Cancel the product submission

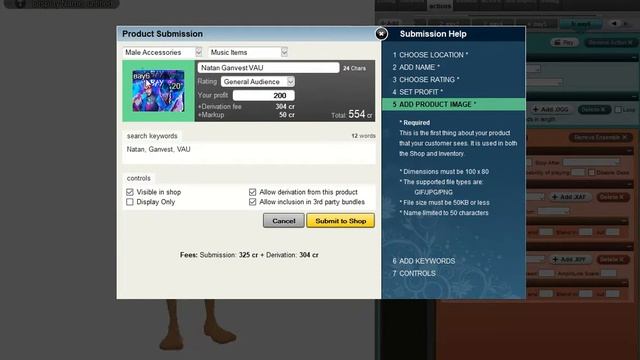pyautogui.click(x=284, y=221)
